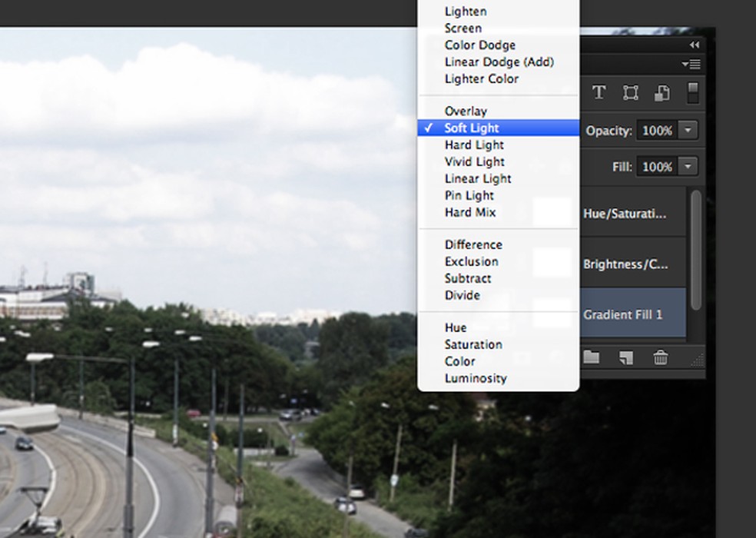Choose the Color blend mode

(499, 362)
